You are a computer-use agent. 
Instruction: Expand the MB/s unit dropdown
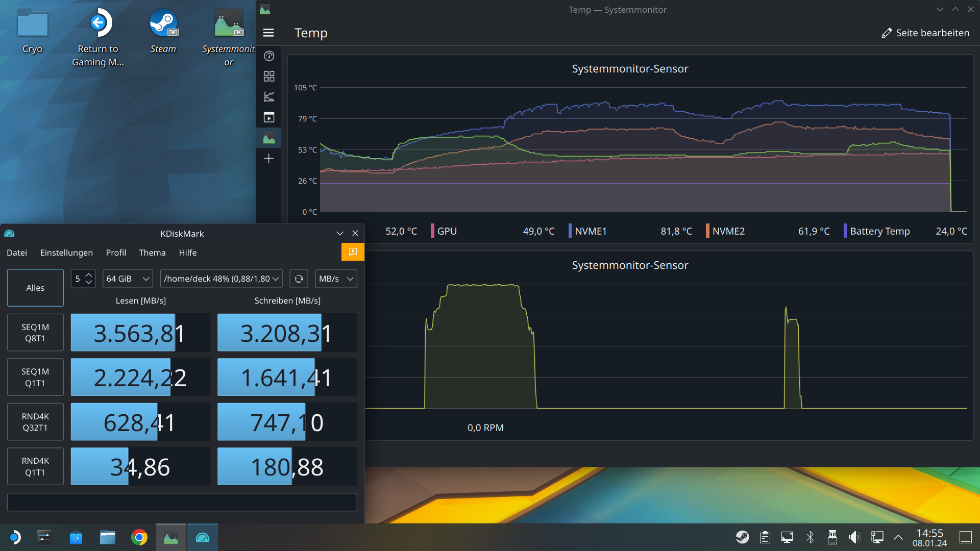pyautogui.click(x=336, y=279)
